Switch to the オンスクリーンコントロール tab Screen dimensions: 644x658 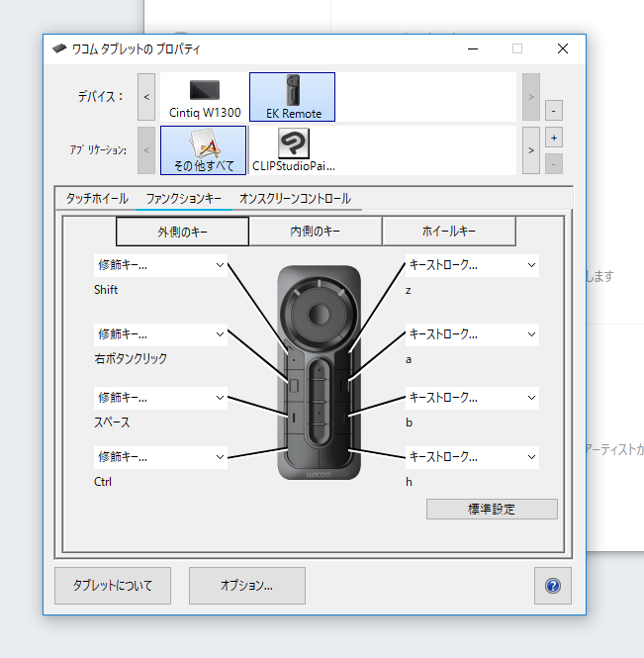(x=295, y=199)
